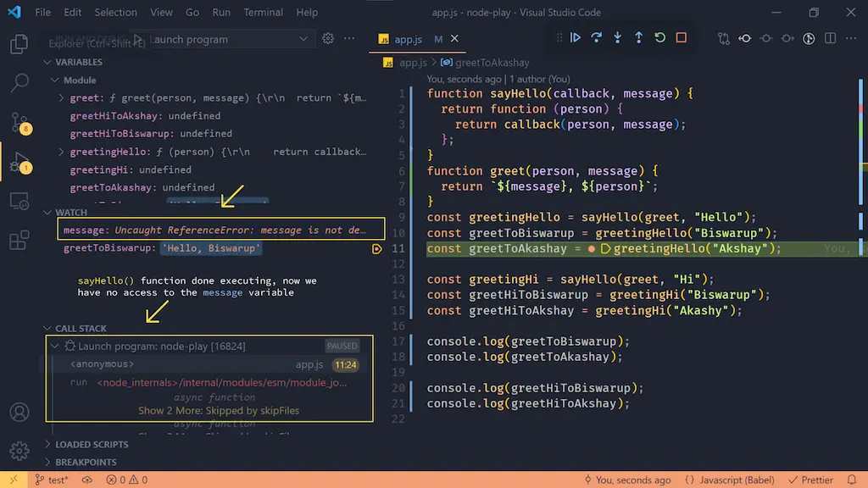868x488 pixels.
Task: Click the Open Changes editor icon
Action: pos(724,38)
